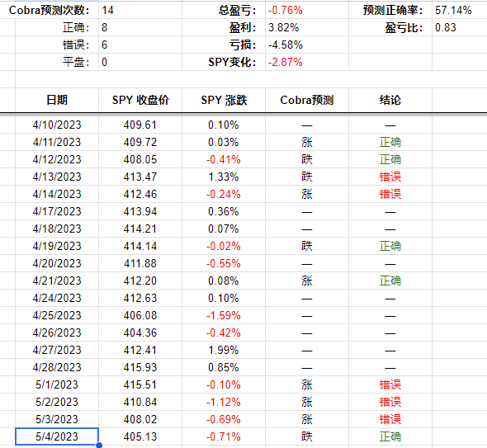Select the SPY 涨跌 header cell

(224, 100)
